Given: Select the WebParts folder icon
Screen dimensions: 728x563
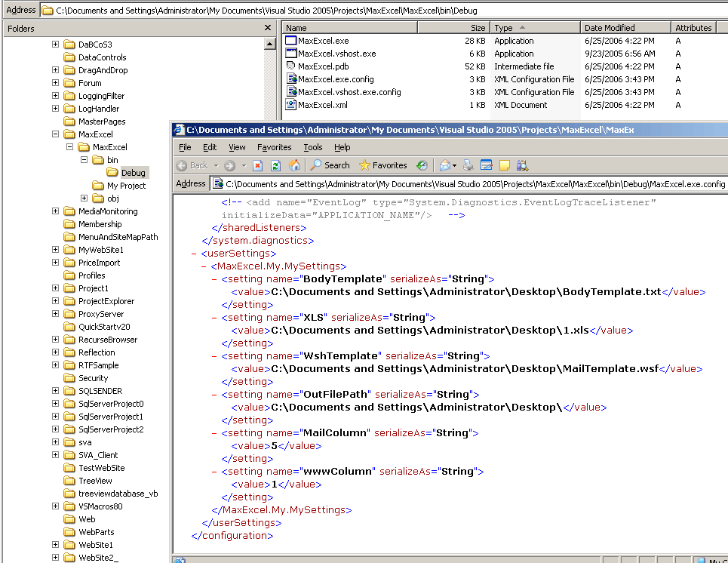Looking at the screenshot, I should click(69, 532).
